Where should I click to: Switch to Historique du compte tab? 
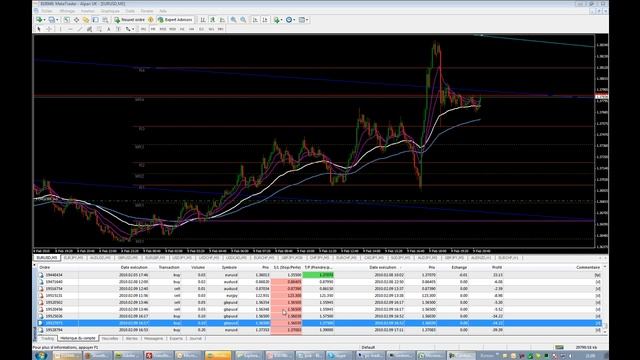78,338
